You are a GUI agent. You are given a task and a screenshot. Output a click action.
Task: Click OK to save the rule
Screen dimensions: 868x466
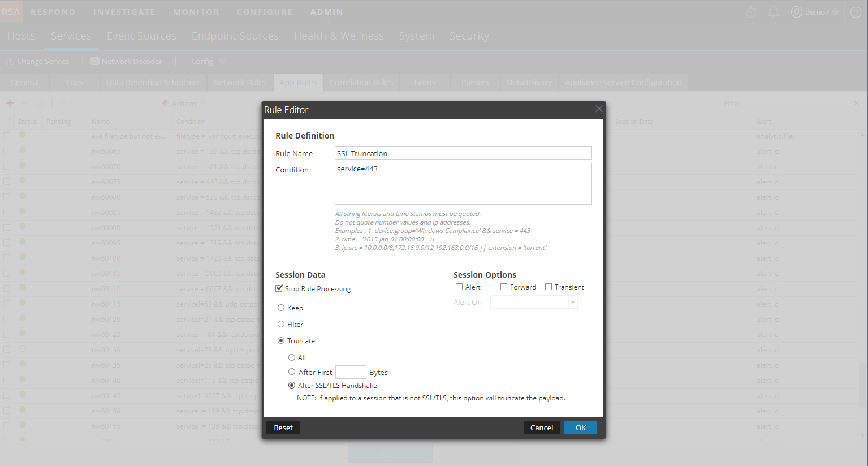pyautogui.click(x=580, y=428)
